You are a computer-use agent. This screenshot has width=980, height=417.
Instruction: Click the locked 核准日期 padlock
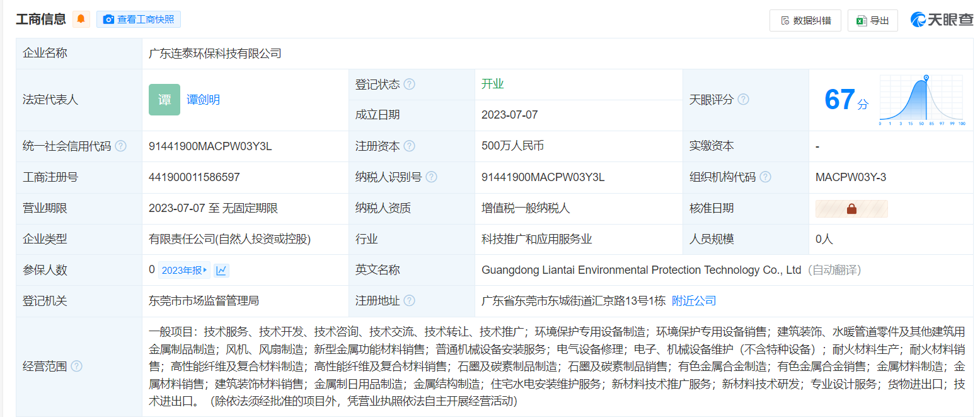click(x=851, y=209)
